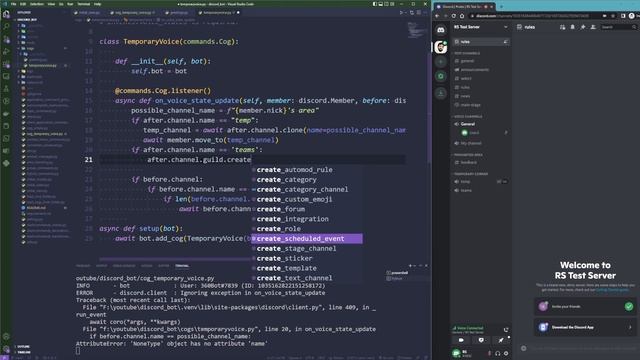Expand the Timeline section in Explorer
Viewport: 640px width, 360px height.
tap(24, 352)
